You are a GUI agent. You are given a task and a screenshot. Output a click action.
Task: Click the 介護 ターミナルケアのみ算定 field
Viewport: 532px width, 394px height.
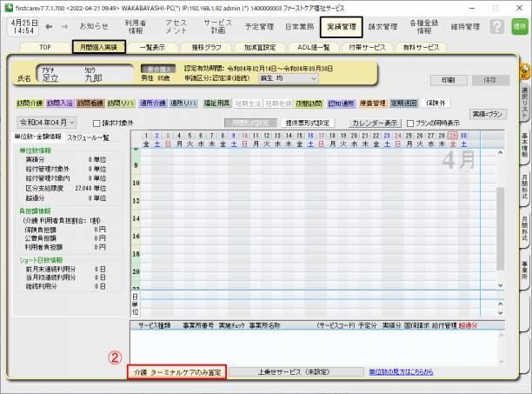tap(177, 371)
